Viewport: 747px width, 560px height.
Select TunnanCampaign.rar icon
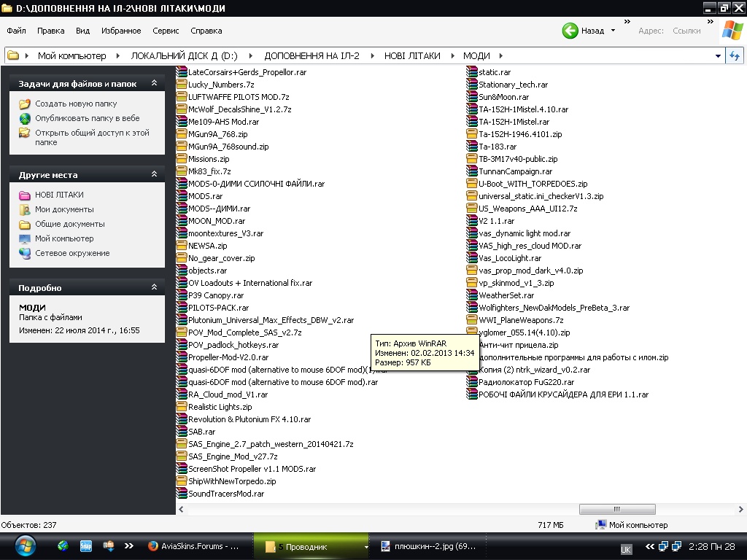point(472,171)
